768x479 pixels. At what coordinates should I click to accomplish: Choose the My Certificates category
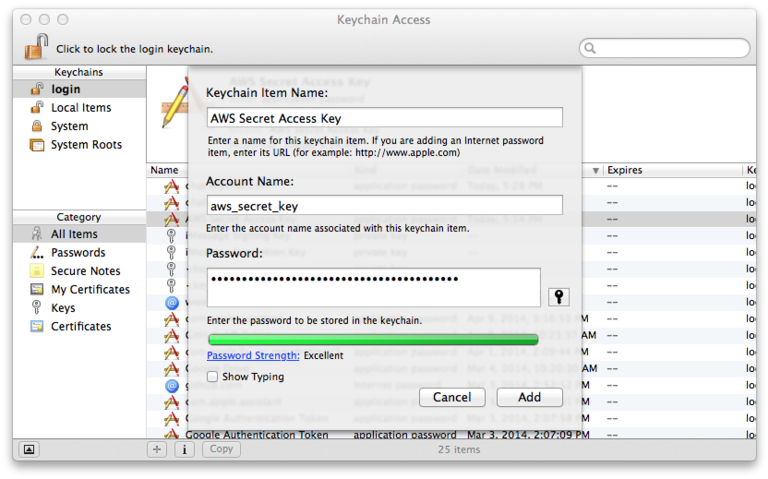(79, 289)
